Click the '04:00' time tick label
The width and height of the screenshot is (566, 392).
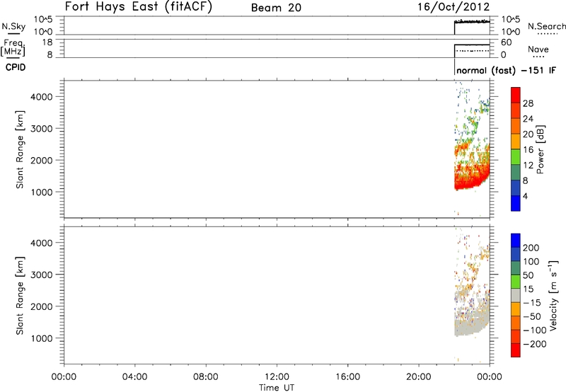(134, 377)
